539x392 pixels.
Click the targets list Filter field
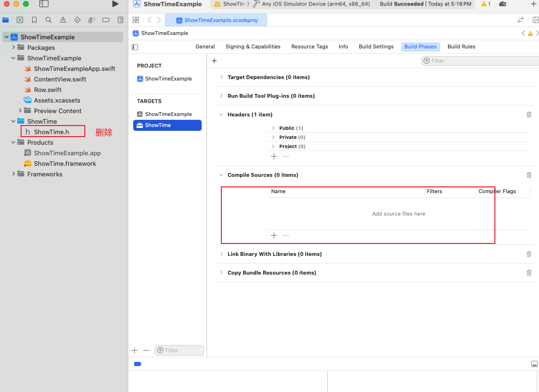[x=179, y=350]
